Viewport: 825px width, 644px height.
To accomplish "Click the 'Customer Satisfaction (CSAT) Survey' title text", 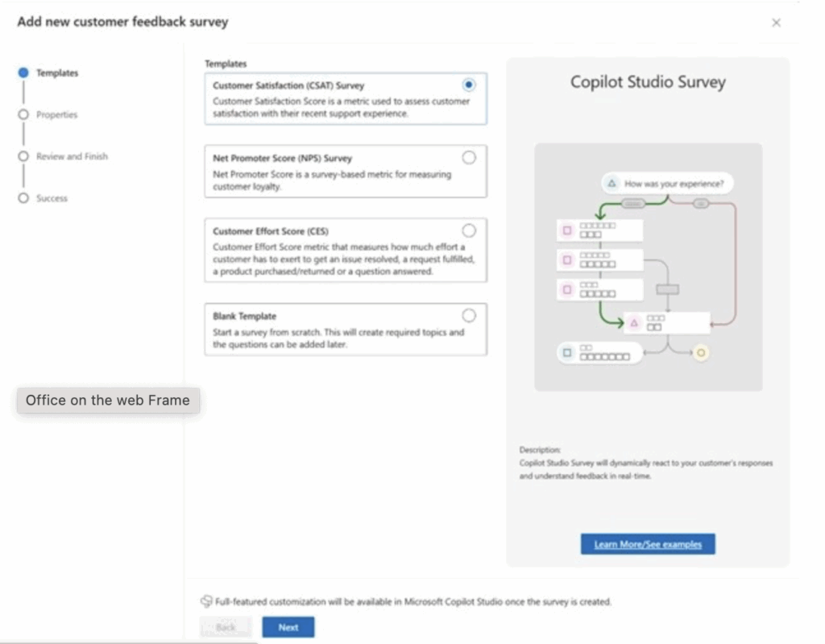I will tap(288, 85).
